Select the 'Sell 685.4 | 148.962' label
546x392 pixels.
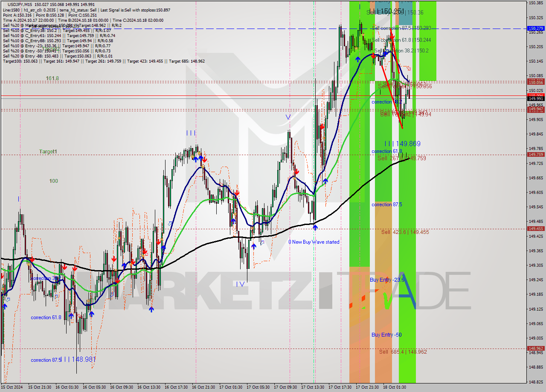(403, 352)
